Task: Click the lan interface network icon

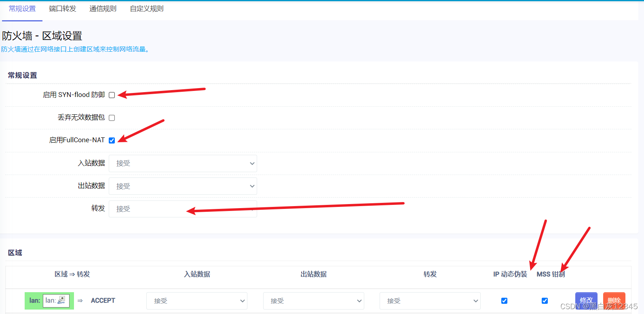Action: (61, 300)
